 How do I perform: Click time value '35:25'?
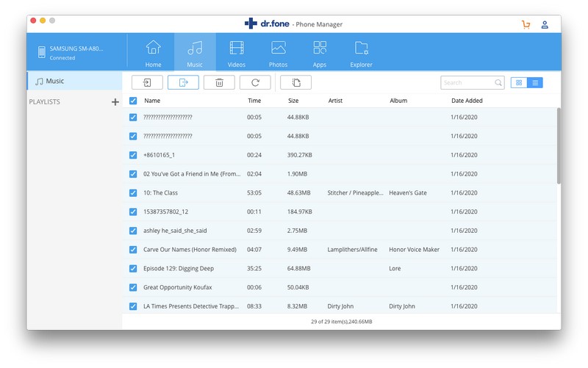point(254,269)
